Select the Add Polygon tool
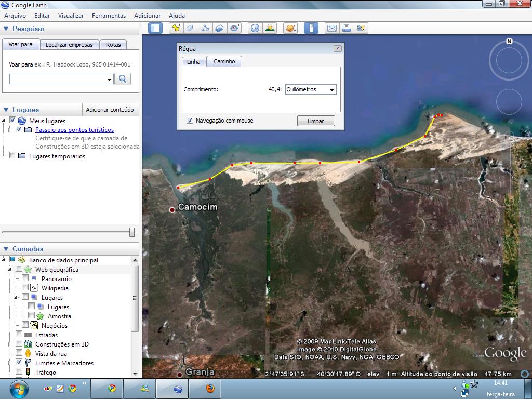 click(191, 28)
